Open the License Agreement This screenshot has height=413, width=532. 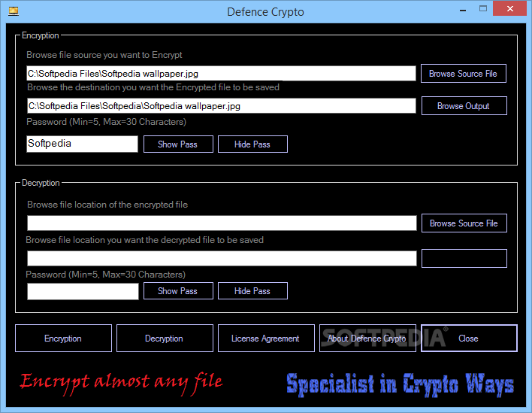coord(266,339)
